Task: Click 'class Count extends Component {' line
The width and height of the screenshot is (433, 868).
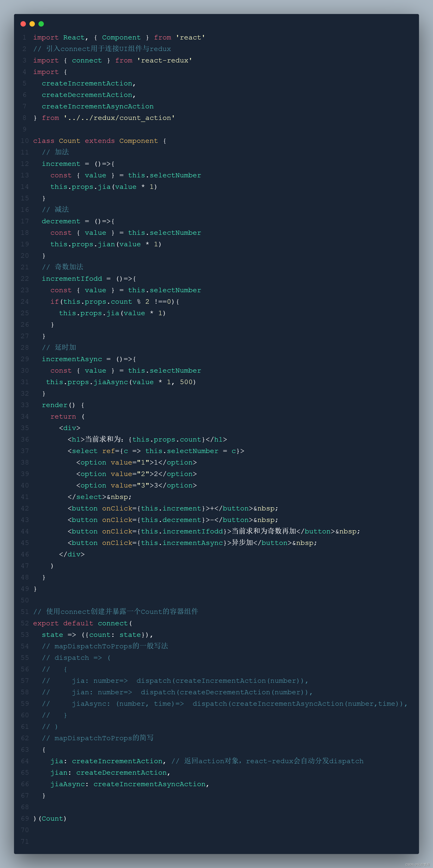Action: click(100, 141)
